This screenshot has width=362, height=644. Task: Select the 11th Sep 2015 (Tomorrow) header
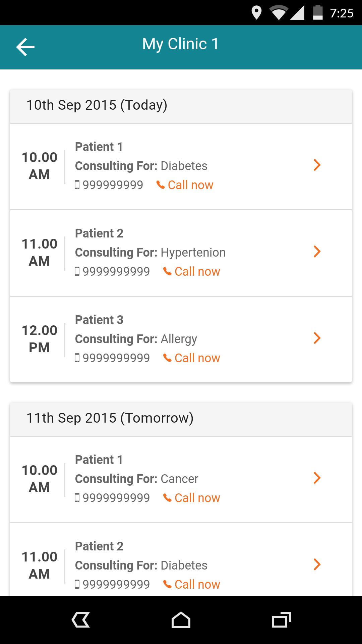[x=110, y=418]
